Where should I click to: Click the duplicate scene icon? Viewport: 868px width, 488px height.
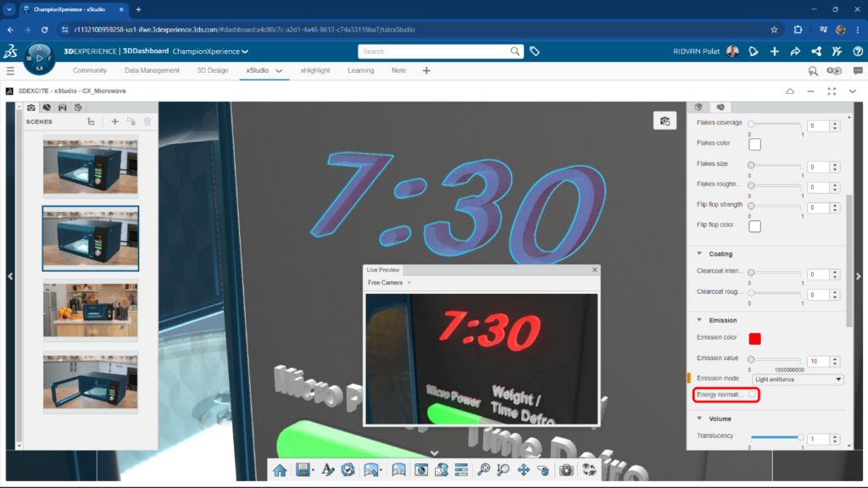coord(131,122)
